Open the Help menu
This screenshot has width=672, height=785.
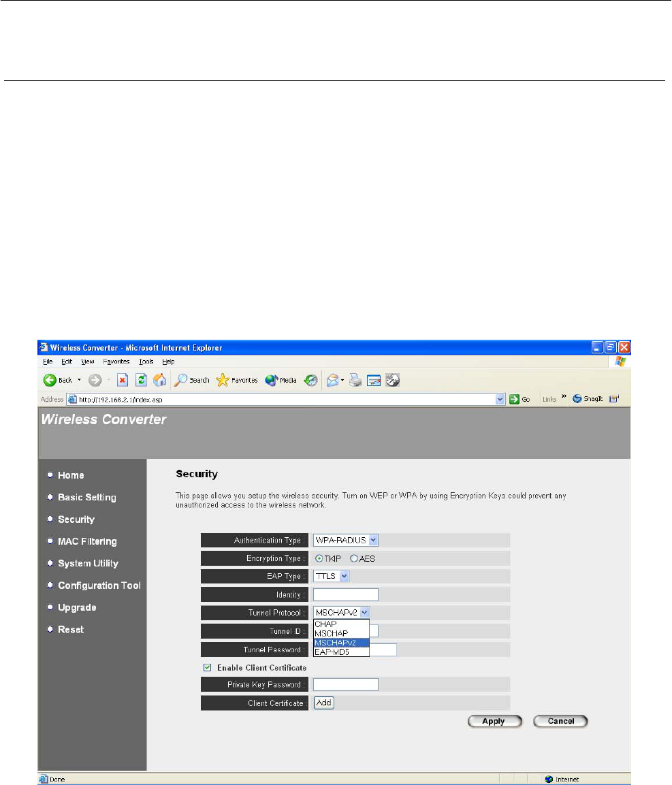click(x=168, y=362)
